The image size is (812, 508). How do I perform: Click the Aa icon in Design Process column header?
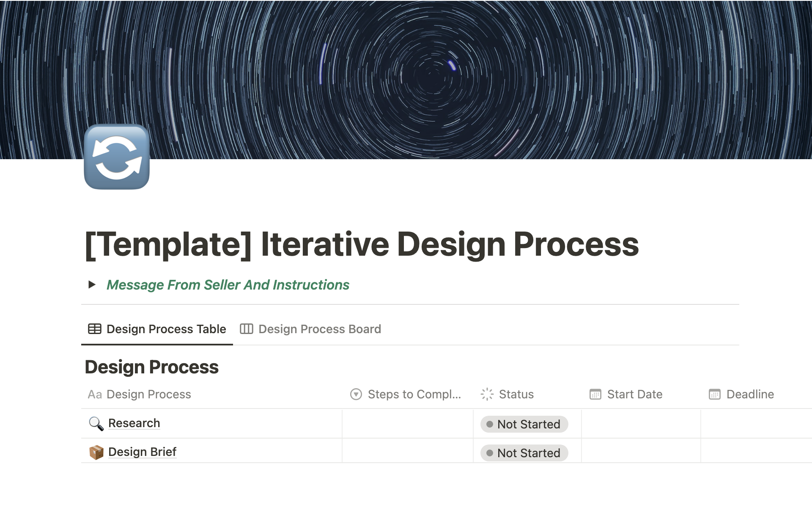(95, 394)
